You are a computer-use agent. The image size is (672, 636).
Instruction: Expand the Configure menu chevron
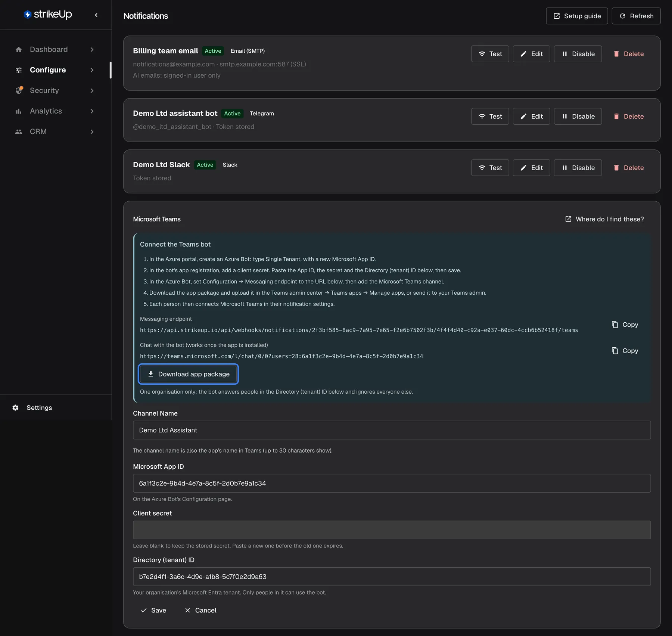point(92,70)
